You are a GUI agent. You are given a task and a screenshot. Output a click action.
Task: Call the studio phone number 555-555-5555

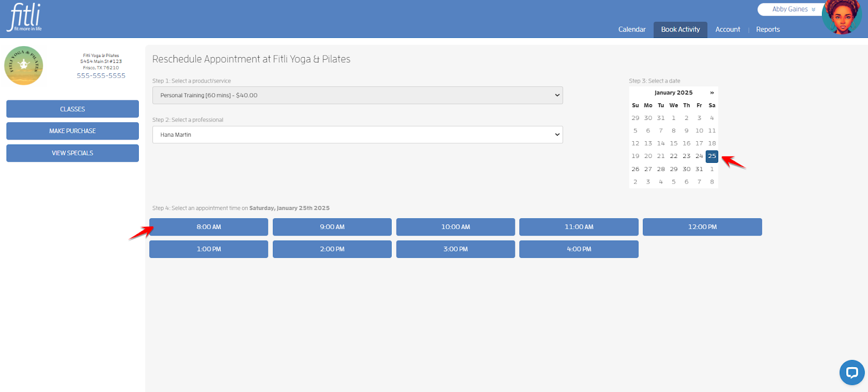(101, 75)
